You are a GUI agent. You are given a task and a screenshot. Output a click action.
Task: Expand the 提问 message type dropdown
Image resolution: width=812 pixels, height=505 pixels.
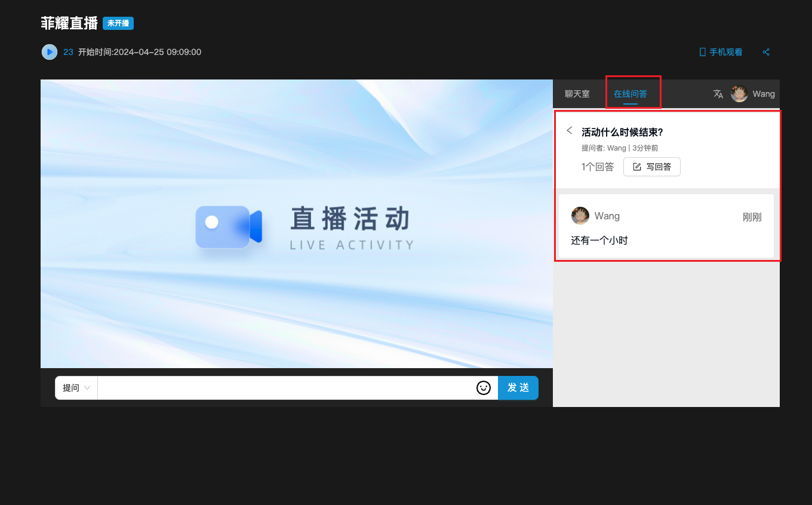(x=76, y=388)
